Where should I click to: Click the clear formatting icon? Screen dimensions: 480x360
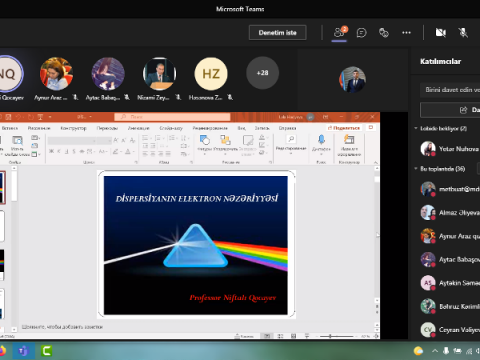pyautogui.click(x=132, y=141)
